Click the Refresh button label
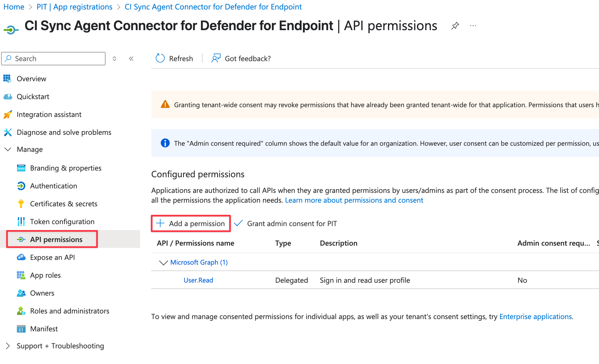This screenshot has height=364, width=599. pos(181,59)
